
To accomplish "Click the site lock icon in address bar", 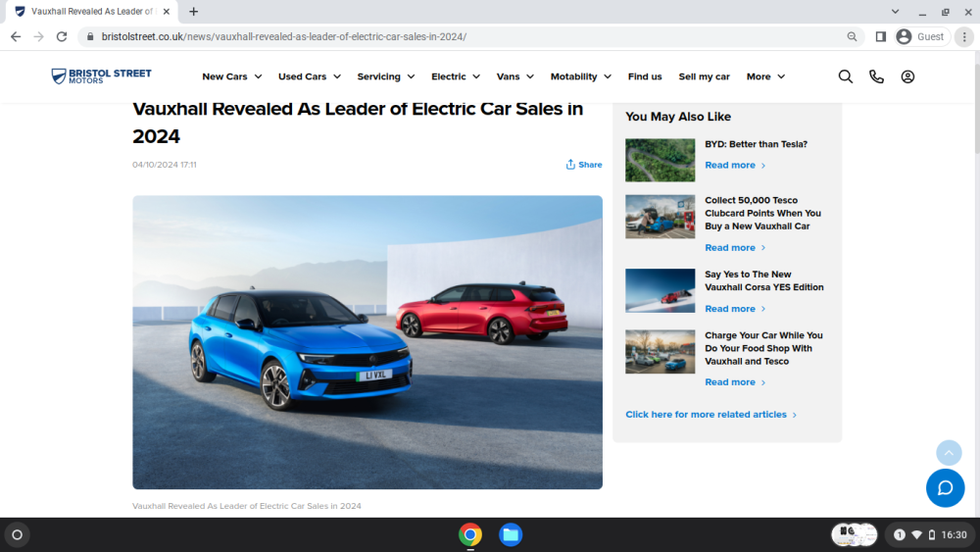I will [90, 37].
